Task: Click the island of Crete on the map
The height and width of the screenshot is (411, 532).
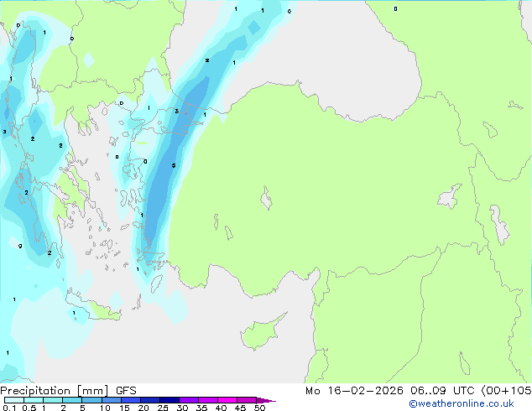Action: tap(93, 307)
